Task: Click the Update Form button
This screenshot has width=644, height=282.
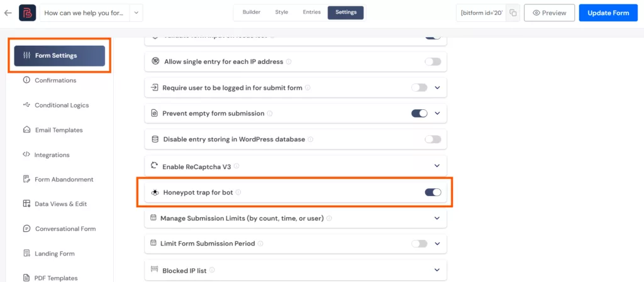Action: point(608,13)
